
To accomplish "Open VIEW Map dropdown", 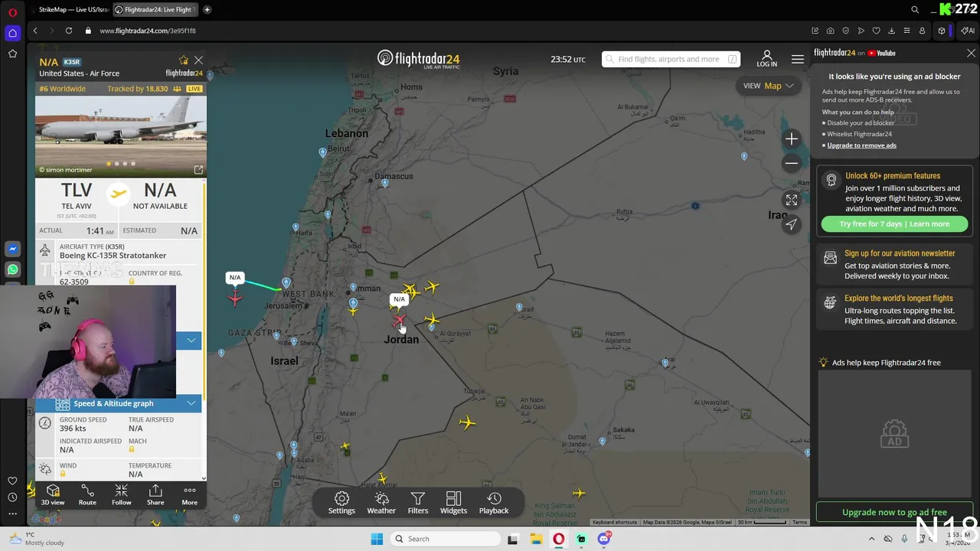I will pyautogui.click(x=769, y=86).
